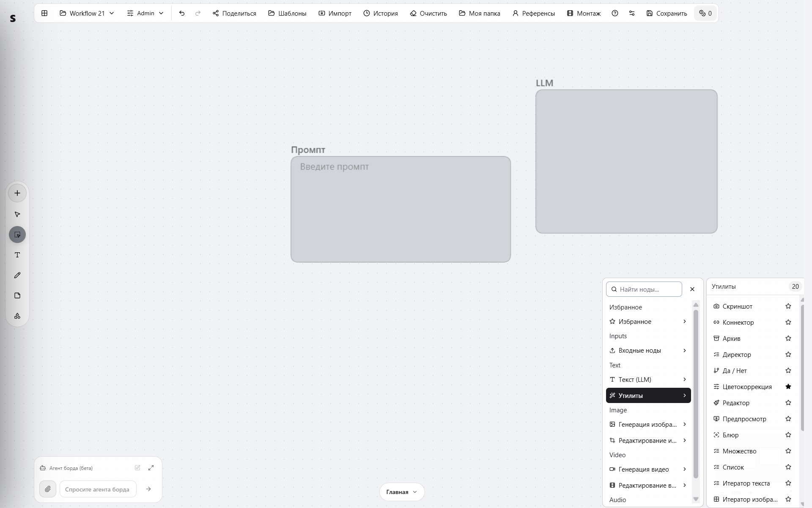Click the Очистить button
812x508 pixels.
tap(428, 13)
